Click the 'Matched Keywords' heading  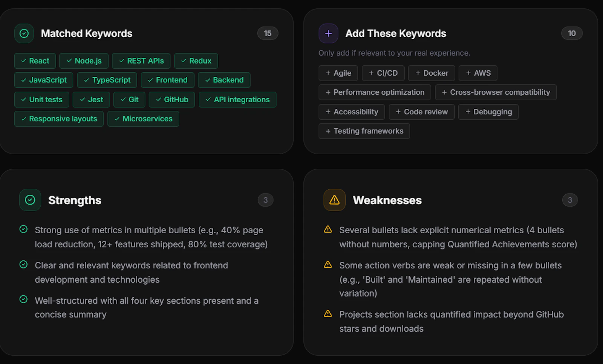coord(87,34)
